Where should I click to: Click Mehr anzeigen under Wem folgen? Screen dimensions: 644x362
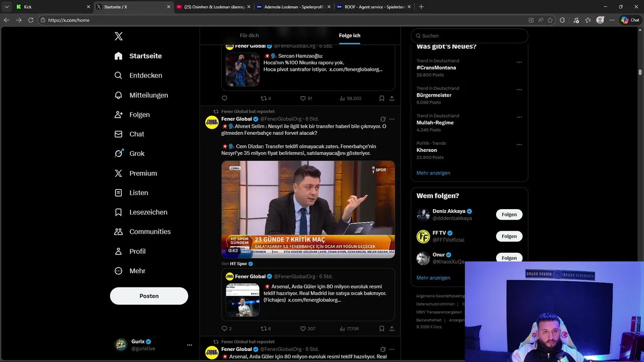[433, 278]
